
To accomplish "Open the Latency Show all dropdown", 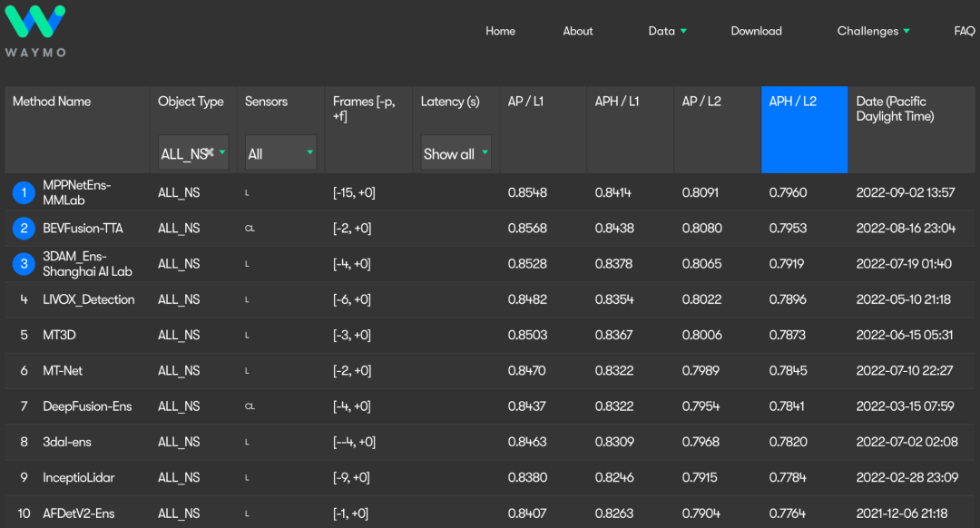I will click(456, 153).
